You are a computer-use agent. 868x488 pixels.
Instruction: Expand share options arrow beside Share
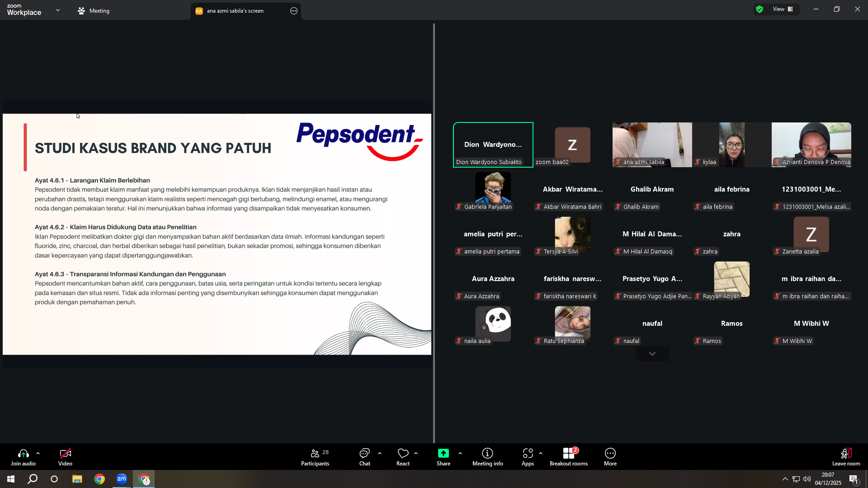[460, 453]
